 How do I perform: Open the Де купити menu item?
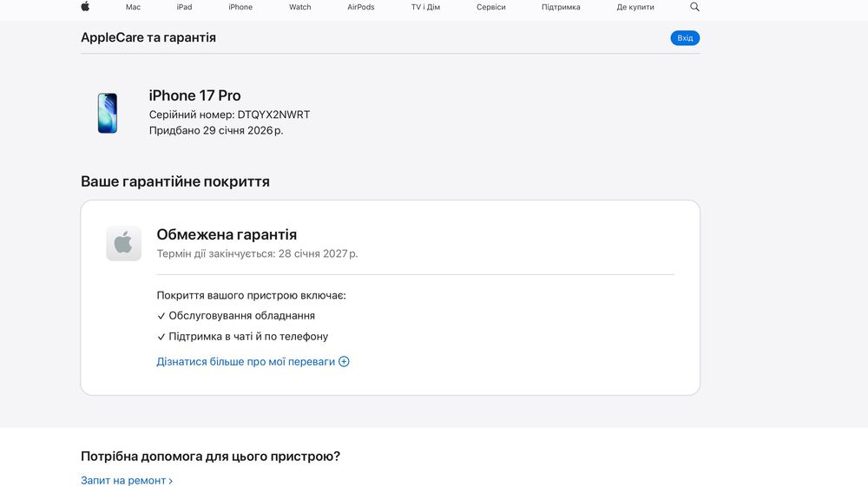(635, 7)
